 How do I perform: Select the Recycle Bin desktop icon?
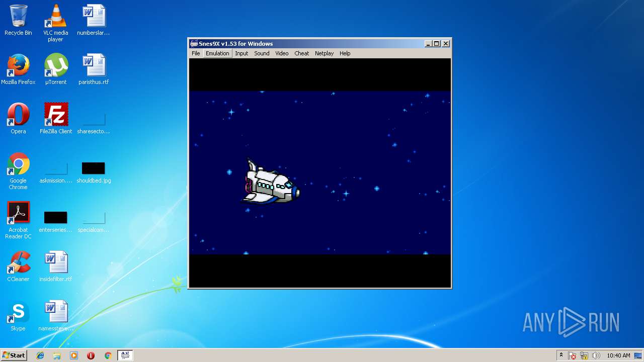coord(18,20)
